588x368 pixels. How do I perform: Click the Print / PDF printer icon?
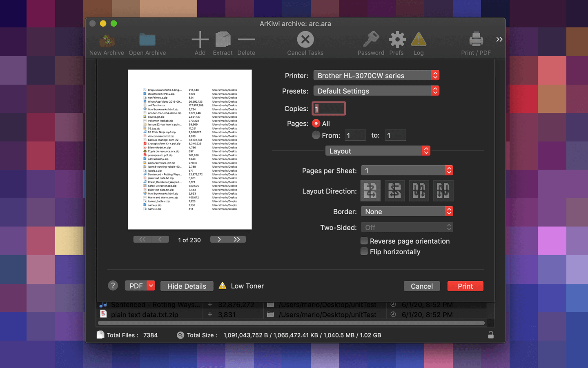coord(476,40)
